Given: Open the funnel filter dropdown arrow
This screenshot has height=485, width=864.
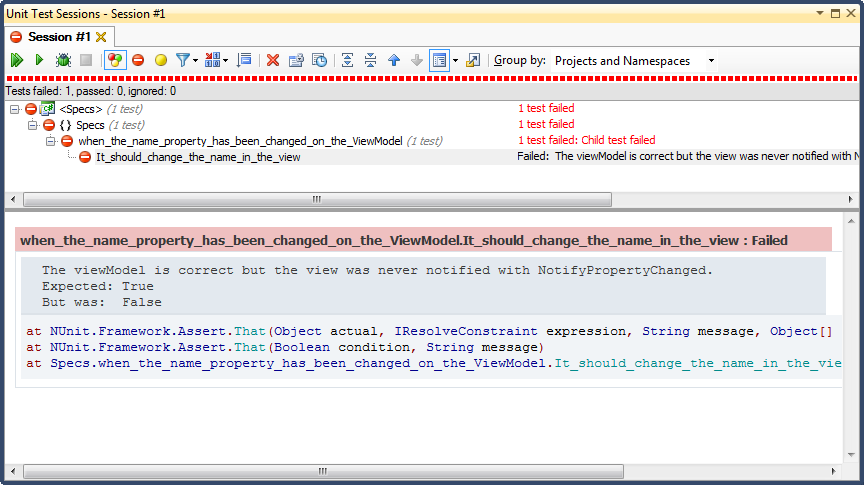Looking at the screenshot, I should (x=196, y=61).
